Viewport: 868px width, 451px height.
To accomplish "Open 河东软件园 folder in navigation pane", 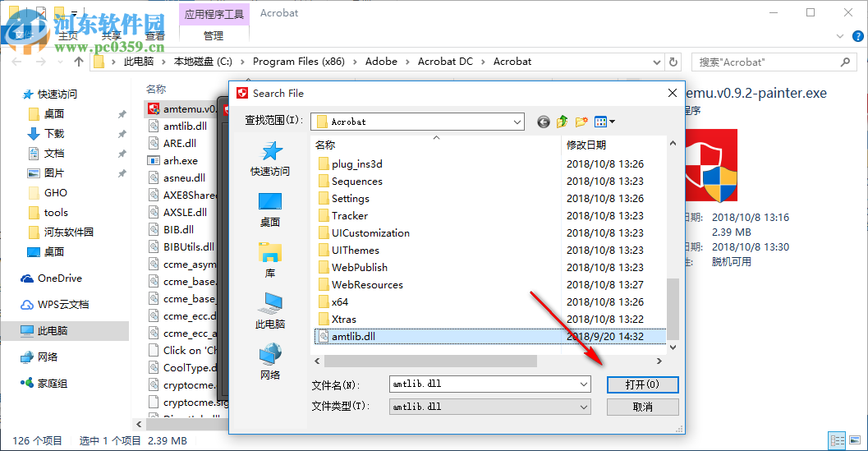I will click(61, 232).
